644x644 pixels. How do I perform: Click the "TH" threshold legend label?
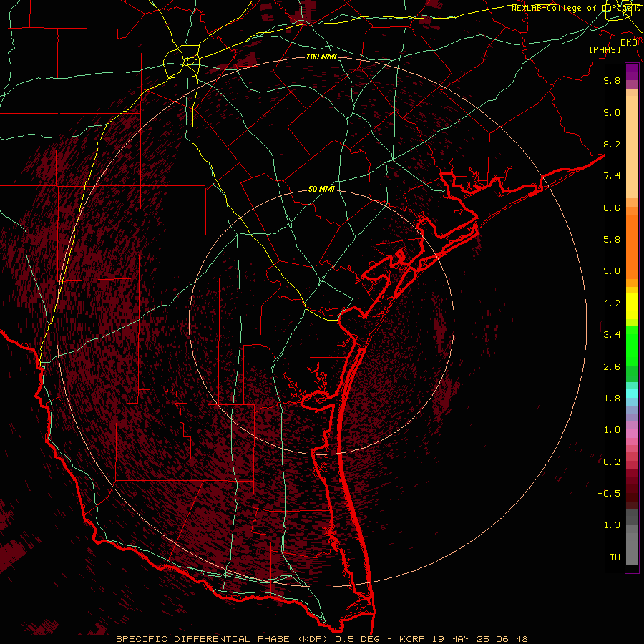coord(615,557)
